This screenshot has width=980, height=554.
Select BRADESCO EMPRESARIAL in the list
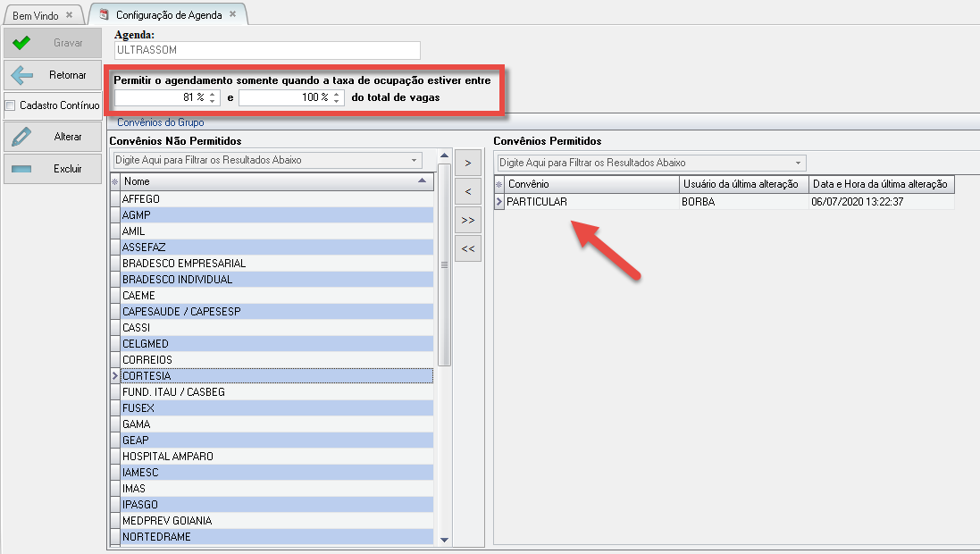coord(184,264)
